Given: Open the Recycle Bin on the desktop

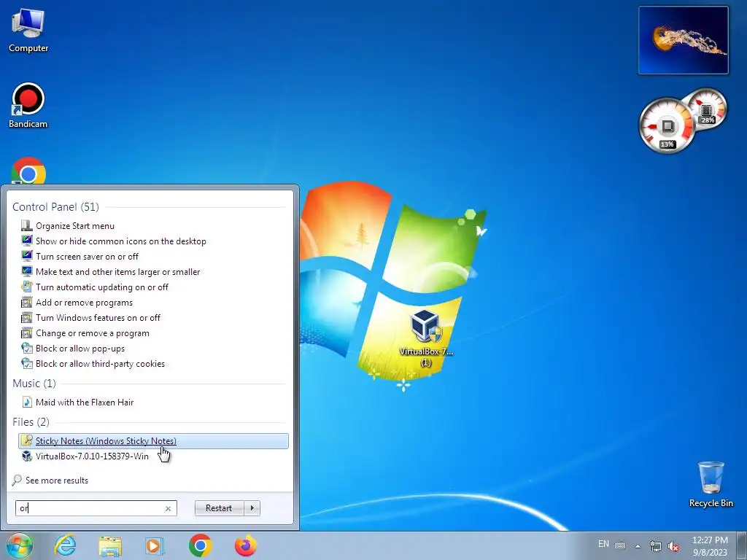Looking at the screenshot, I should [711, 484].
